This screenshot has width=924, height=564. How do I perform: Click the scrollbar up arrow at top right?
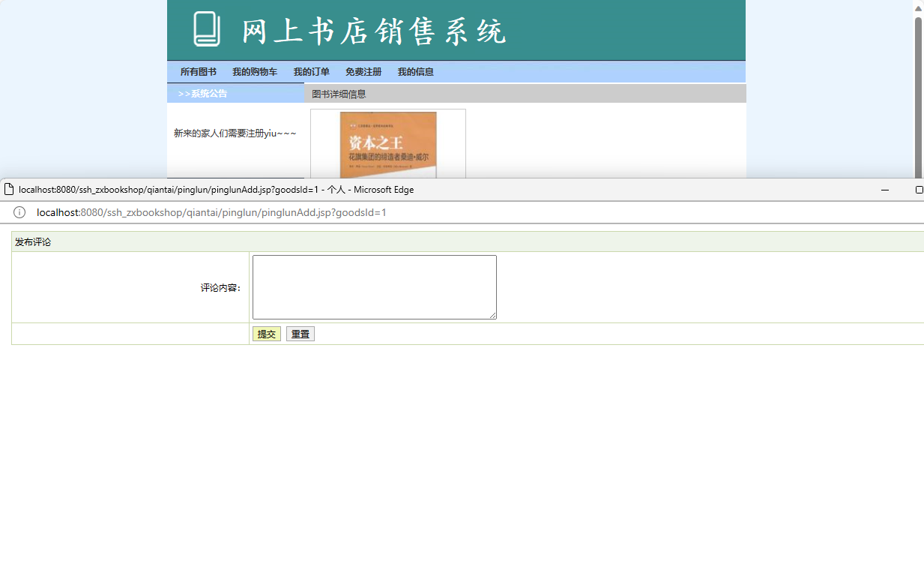917,7
